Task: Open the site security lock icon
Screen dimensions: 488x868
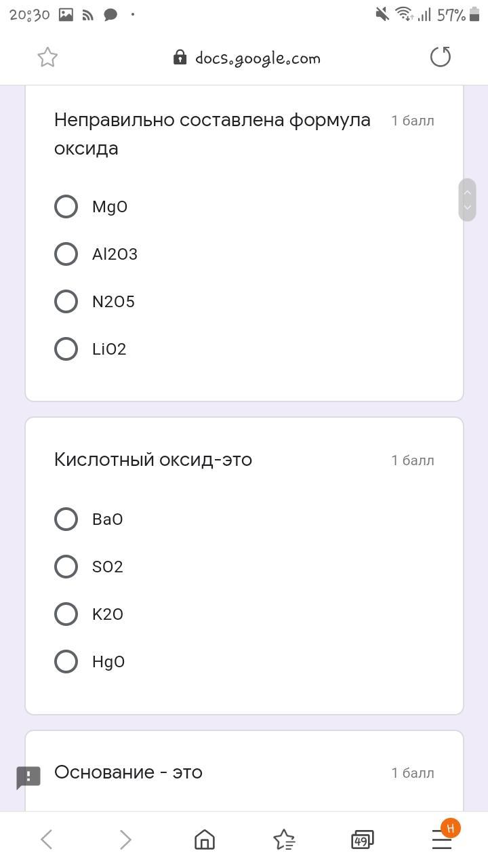Action: 180,58
